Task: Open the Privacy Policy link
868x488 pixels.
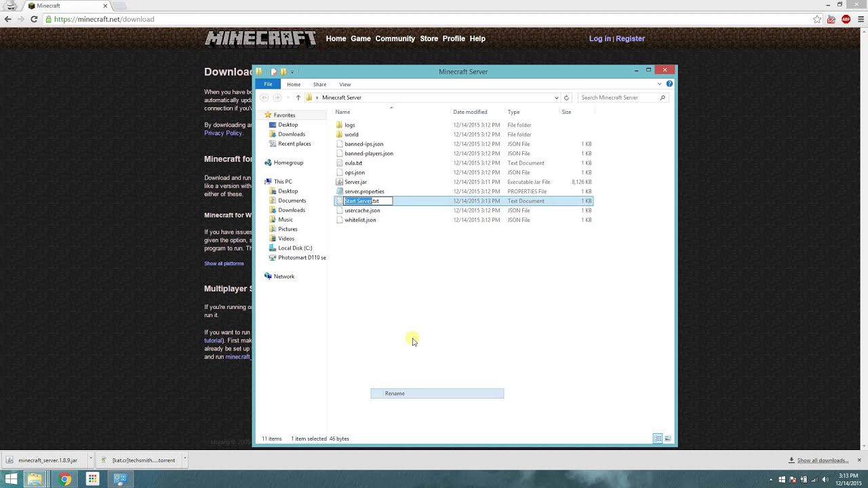Action: pyautogui.click(x=223, y=133)
